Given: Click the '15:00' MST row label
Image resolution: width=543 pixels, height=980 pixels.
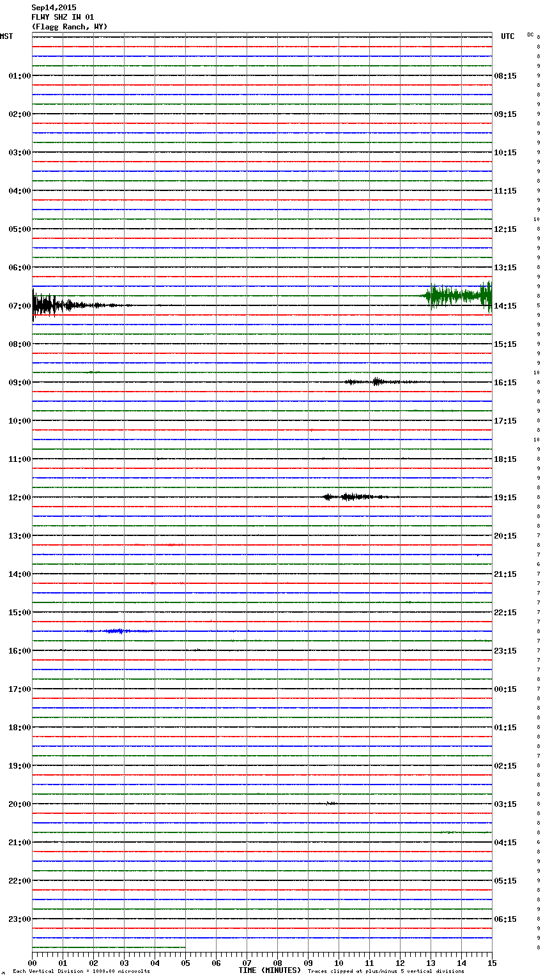Looking at the screenshot, I should coord(20,613).
